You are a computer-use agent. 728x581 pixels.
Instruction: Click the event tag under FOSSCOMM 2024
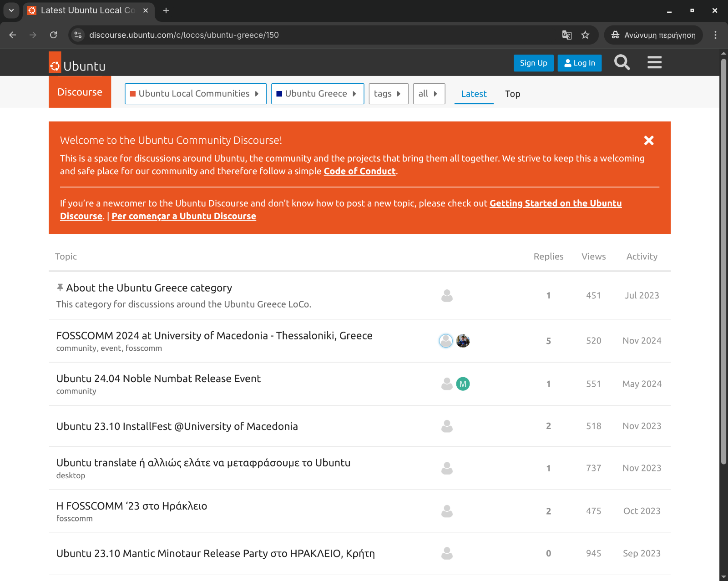click(x=111, y=348)
